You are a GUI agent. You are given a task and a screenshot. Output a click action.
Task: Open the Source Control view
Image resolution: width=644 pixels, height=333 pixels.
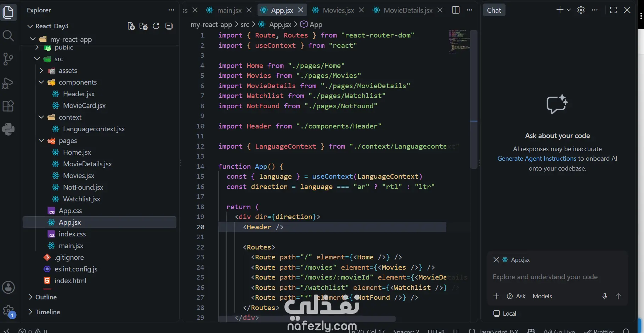[x=8, y=59]
